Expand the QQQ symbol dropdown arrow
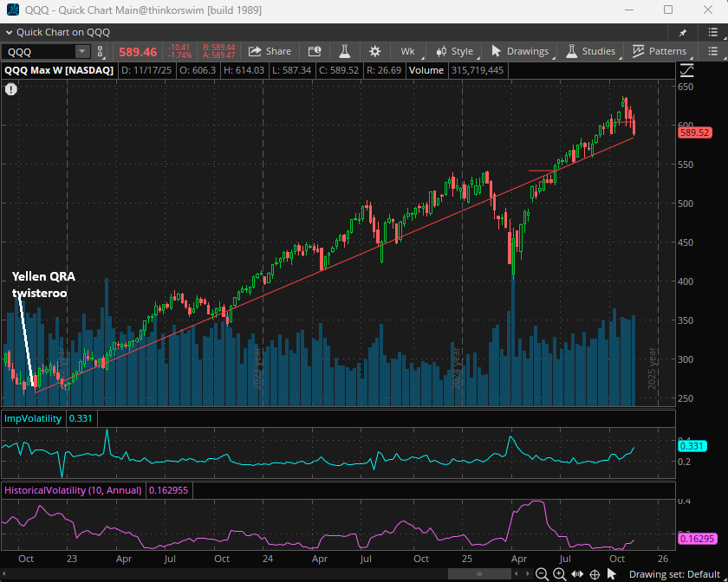This screenshot has width=728, height=582. coord(82,51)
